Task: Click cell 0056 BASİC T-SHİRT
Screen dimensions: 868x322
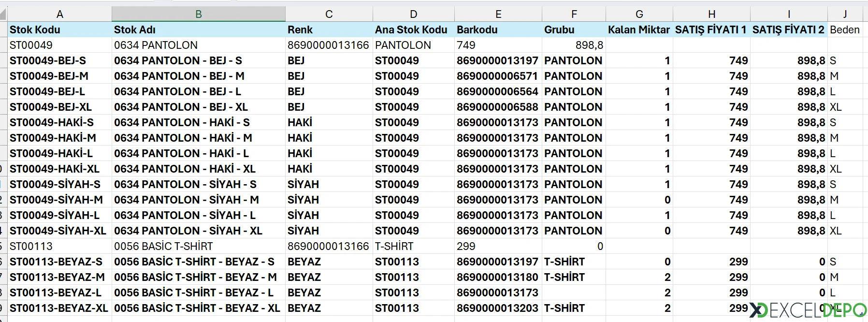Action: [x=163, y=246]
